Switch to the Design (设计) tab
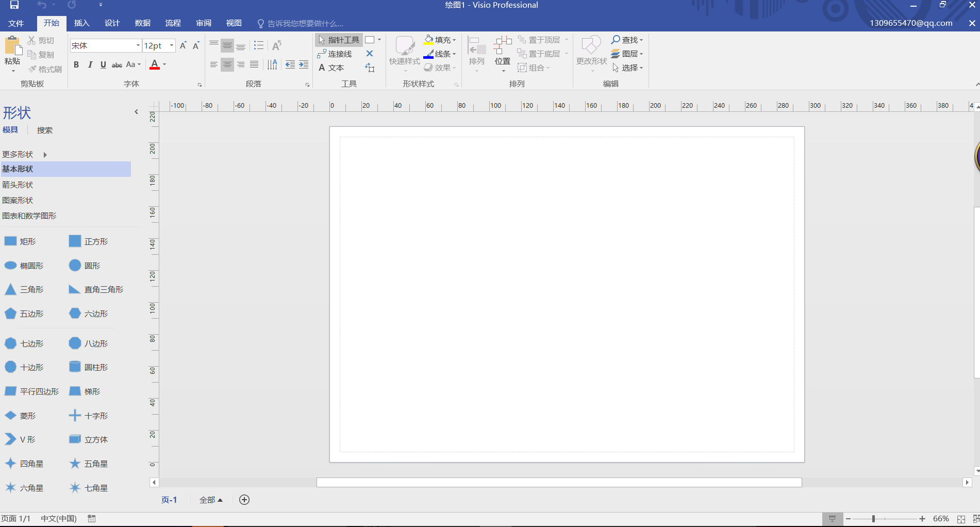 pyautogui.click(x=112, y=23)
